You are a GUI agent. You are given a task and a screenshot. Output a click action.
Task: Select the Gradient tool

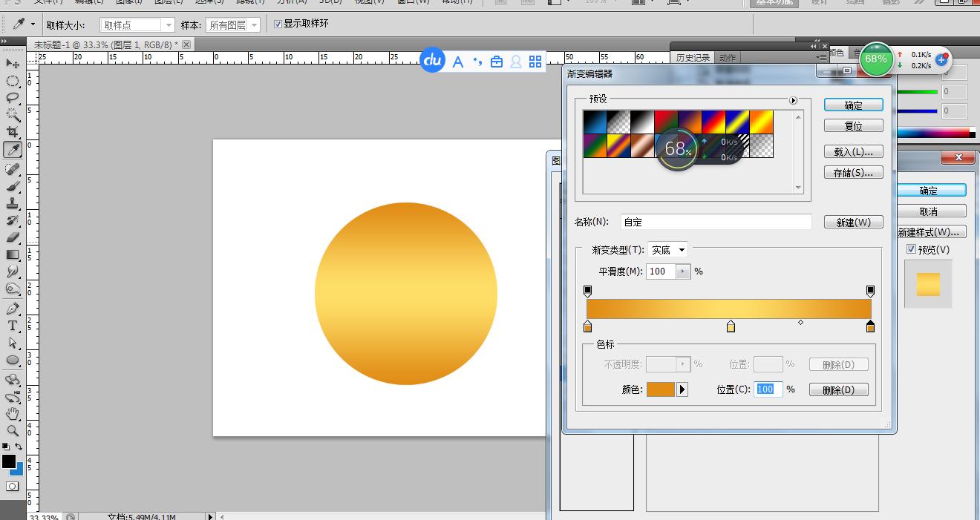click(x=10, y=253)
